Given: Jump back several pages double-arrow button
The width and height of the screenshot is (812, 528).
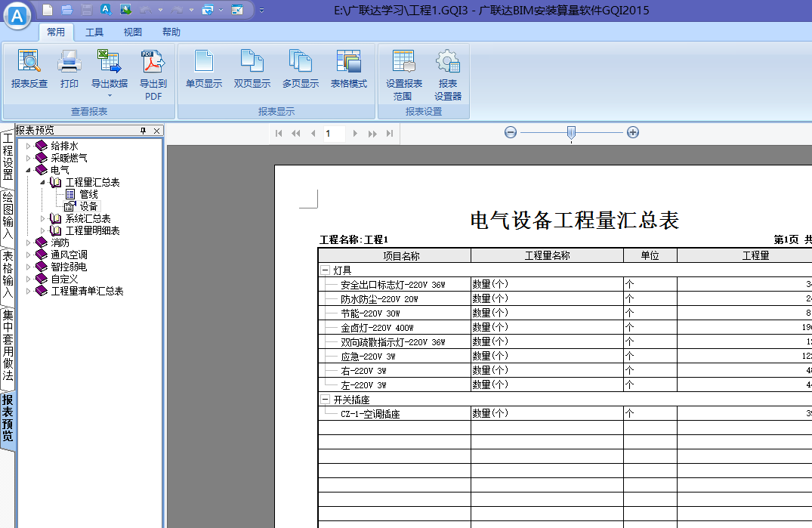Looking at the screenshot, I should 295,134.
